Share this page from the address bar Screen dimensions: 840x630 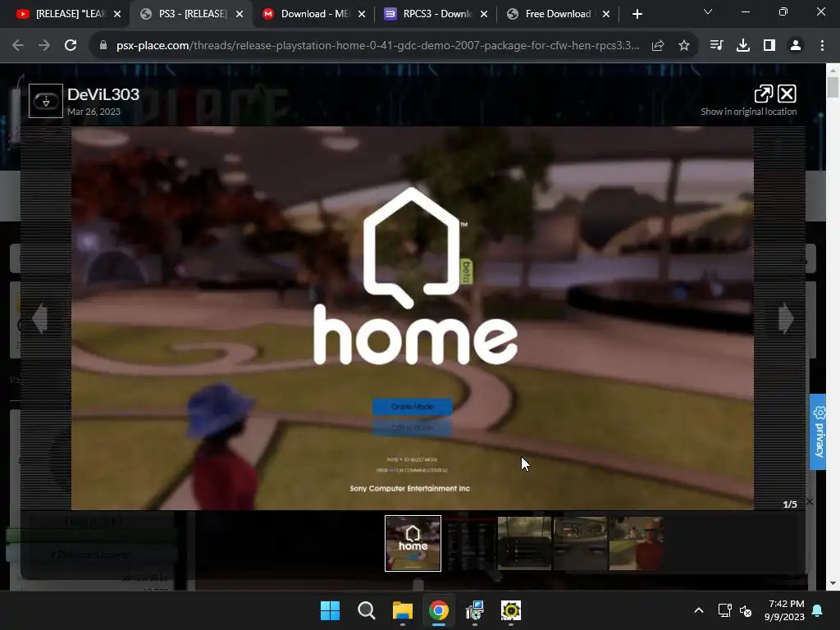(658, 46)
